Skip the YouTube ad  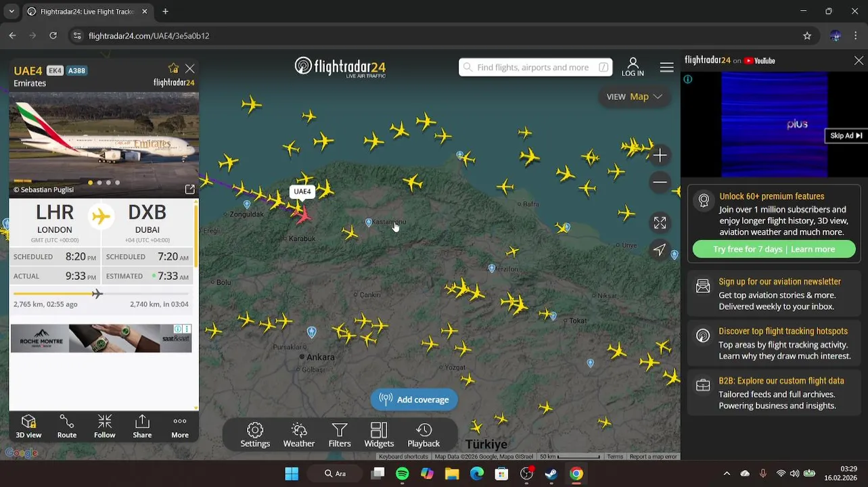click(x=846, y=136)
